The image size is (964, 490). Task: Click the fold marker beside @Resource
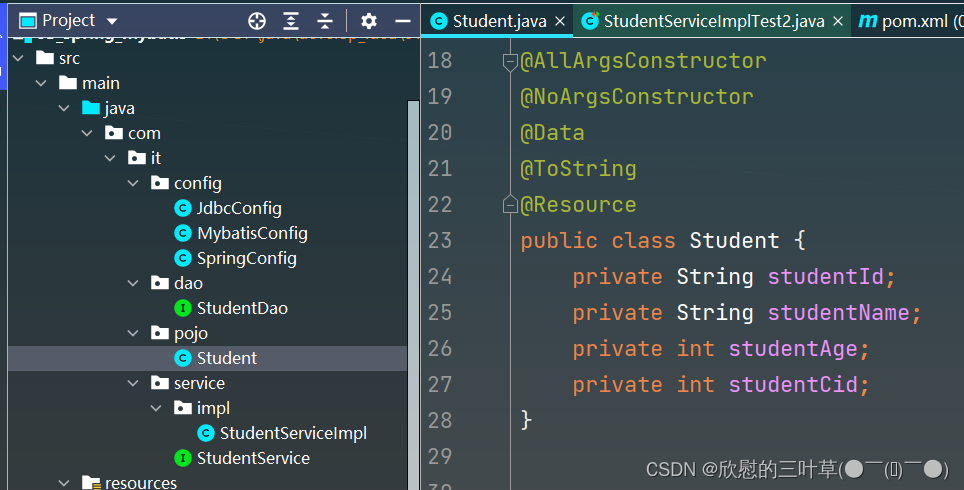[509, 205]
